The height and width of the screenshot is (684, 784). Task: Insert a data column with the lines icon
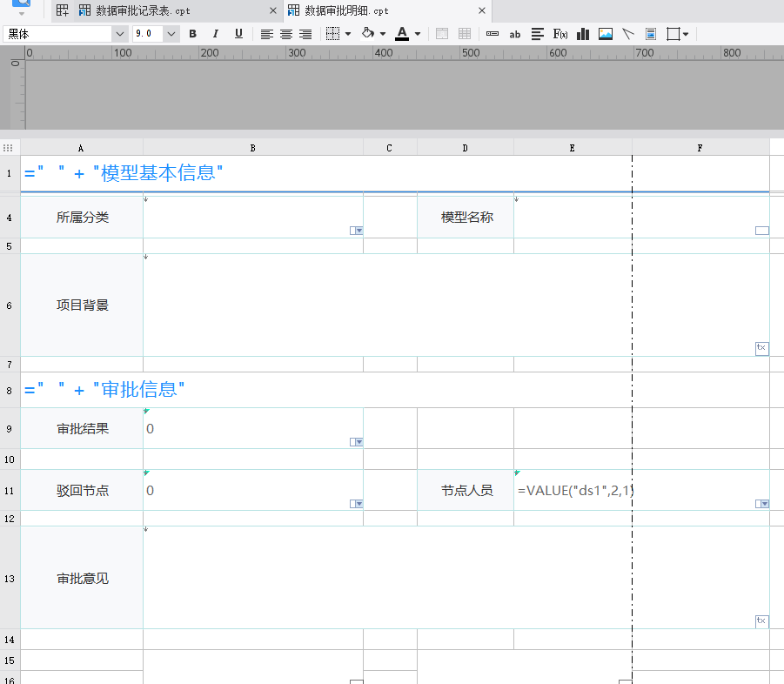(538, 34)
